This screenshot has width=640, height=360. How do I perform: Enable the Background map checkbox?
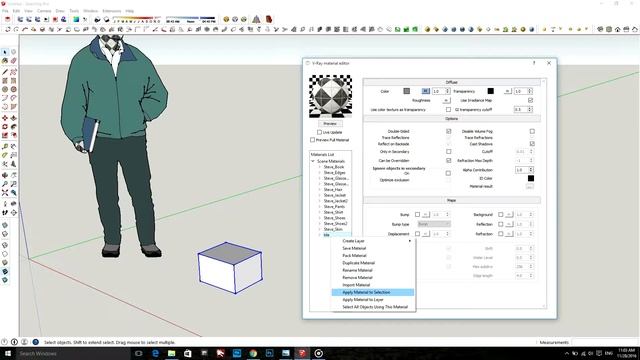tap(500, 214)
